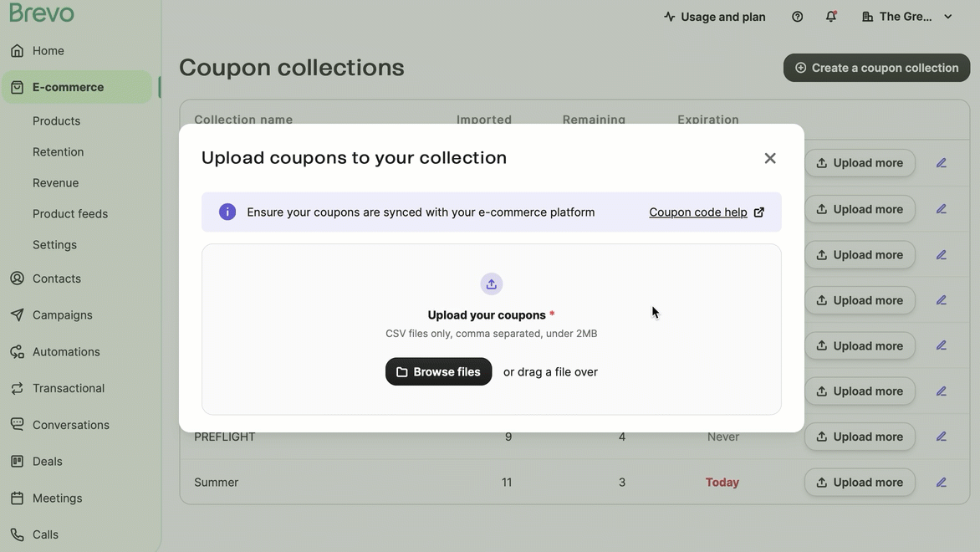
Task: Go to Home in the sidebar
Action: [x=48, y=51]
